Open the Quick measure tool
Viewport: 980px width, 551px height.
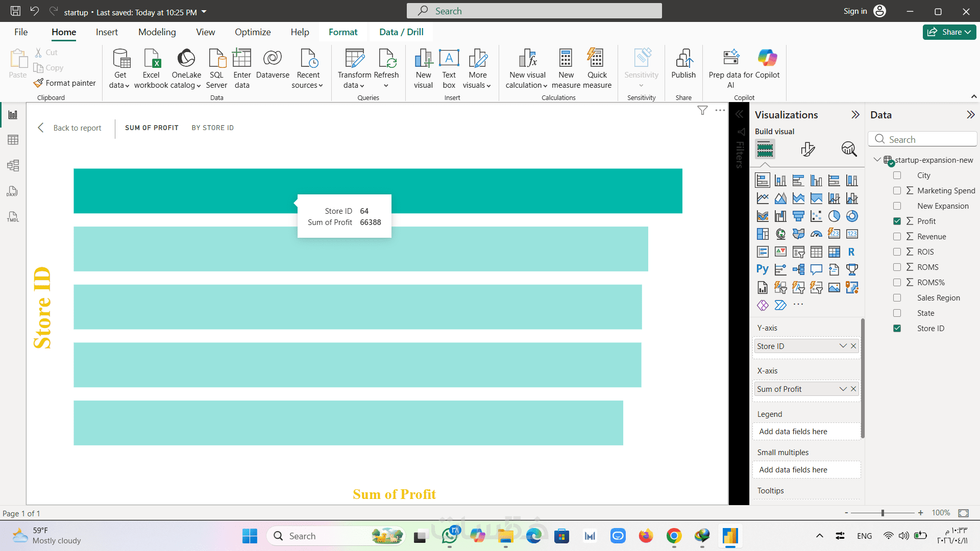click(597, 59)
